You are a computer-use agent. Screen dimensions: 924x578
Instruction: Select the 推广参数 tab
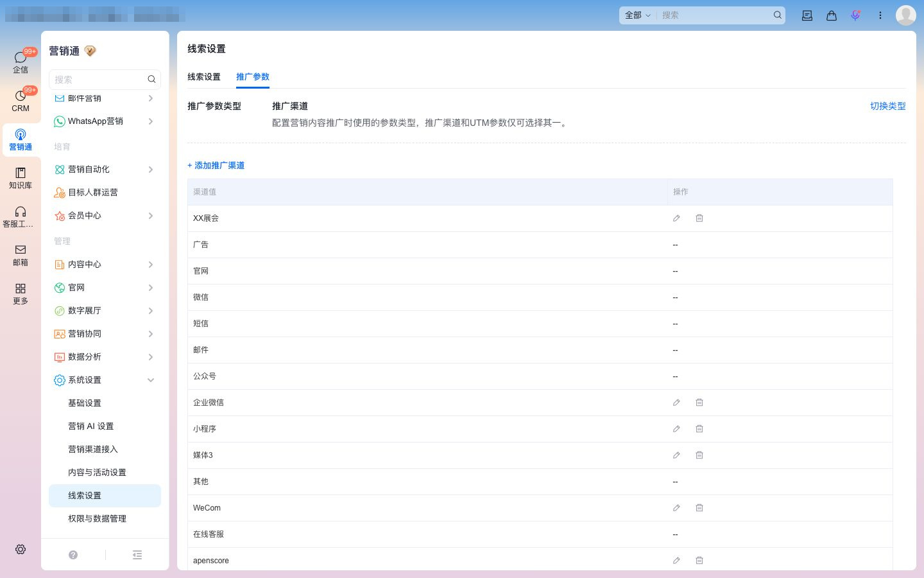253,76
